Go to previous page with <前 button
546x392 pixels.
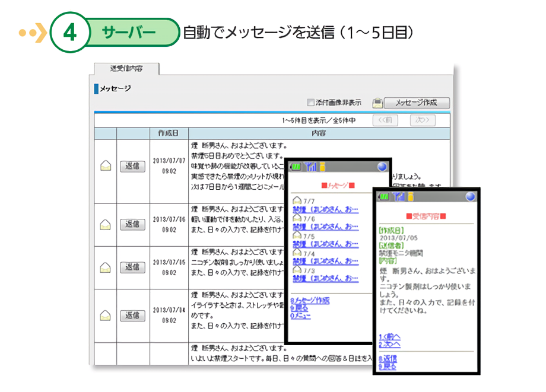[385, 120]
